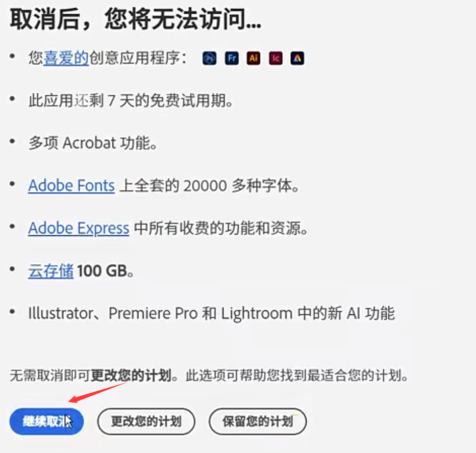Click the 取消后，您将无法访问 heading

pos(135,19)
